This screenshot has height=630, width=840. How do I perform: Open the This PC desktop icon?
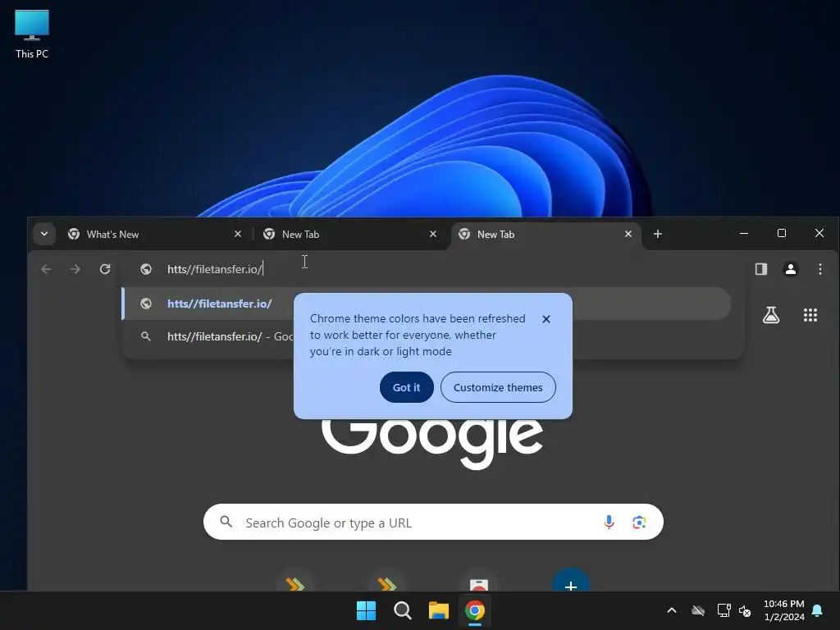[x=32, y=34]
